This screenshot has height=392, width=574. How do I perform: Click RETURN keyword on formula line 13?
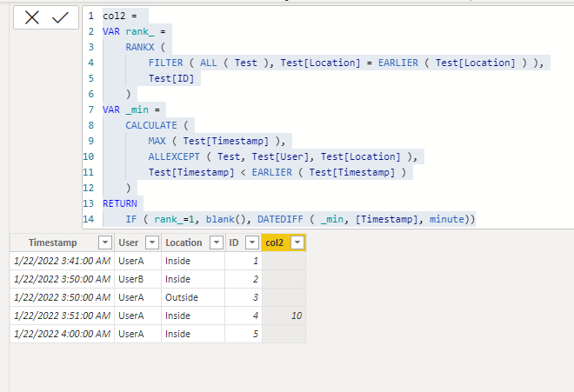click(120, 203)
